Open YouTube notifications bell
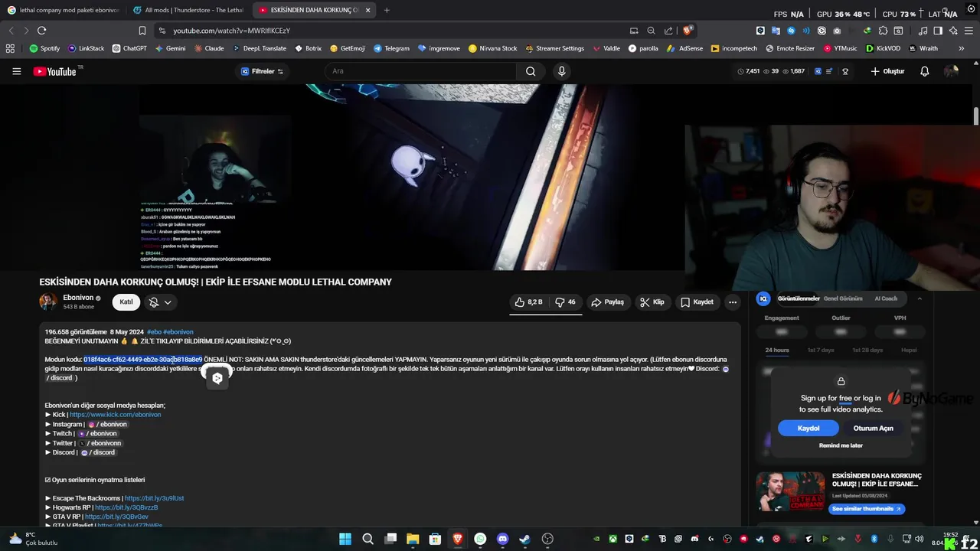Image resolution: width=980 pixels, height=551 pixels. [924, 71]
